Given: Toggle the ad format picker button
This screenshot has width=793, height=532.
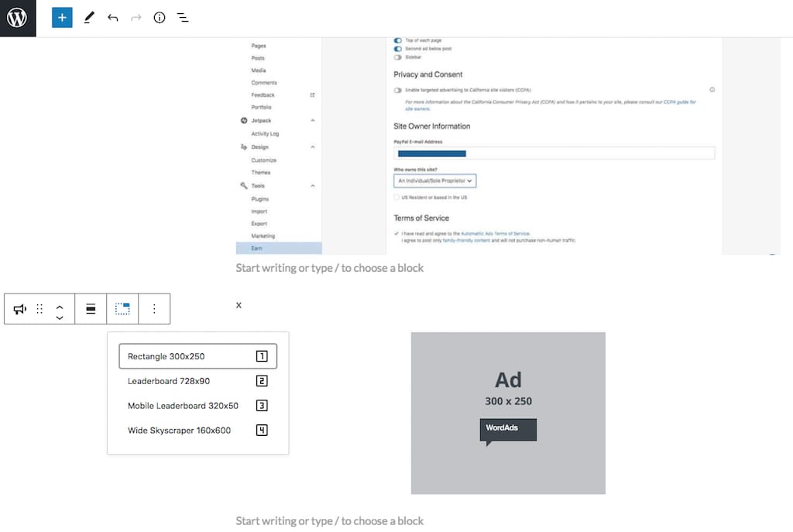Looking at the screenshot, I should point(122,309).
